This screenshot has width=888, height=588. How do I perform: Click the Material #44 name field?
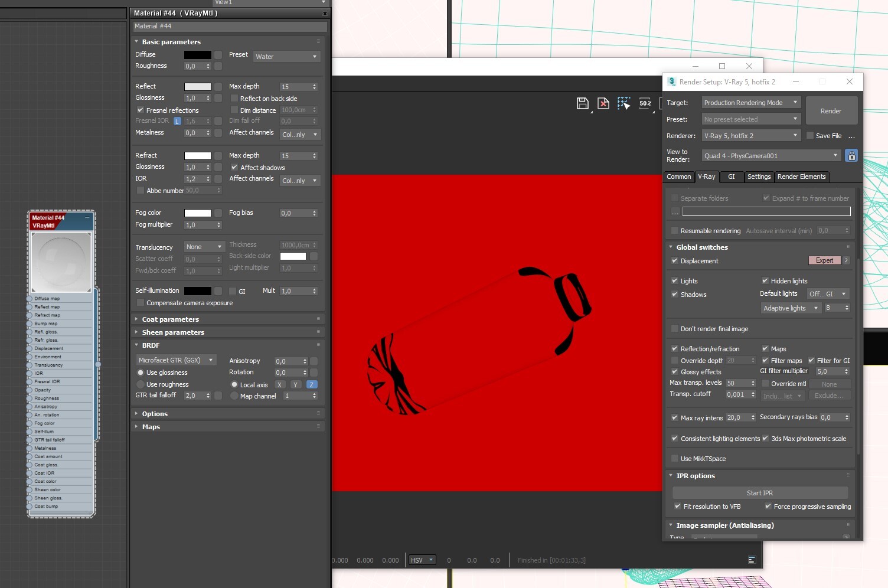230,26
